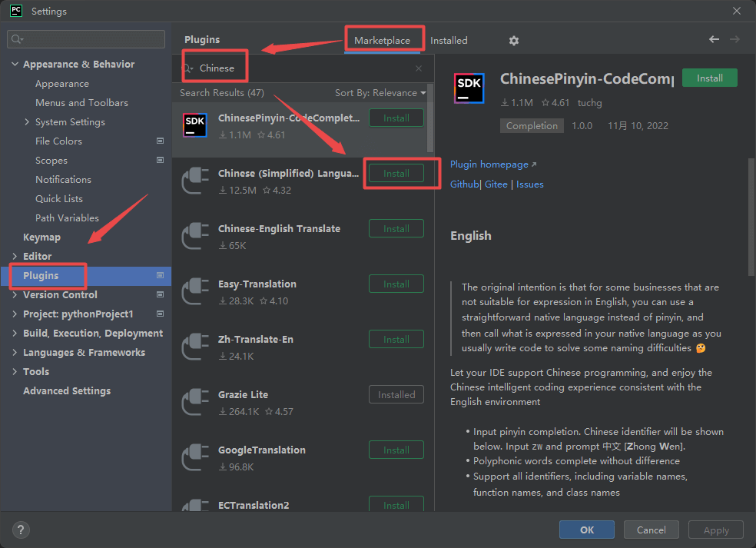Click the ChinesePinyin SDK plugin icon in list
Screen dimensions: 756x548
point(195,125)
